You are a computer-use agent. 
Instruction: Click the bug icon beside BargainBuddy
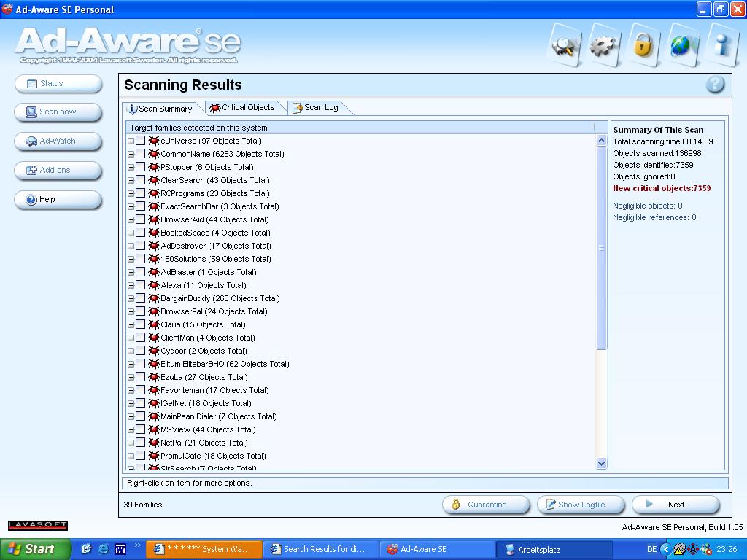(x=153, y=298)
